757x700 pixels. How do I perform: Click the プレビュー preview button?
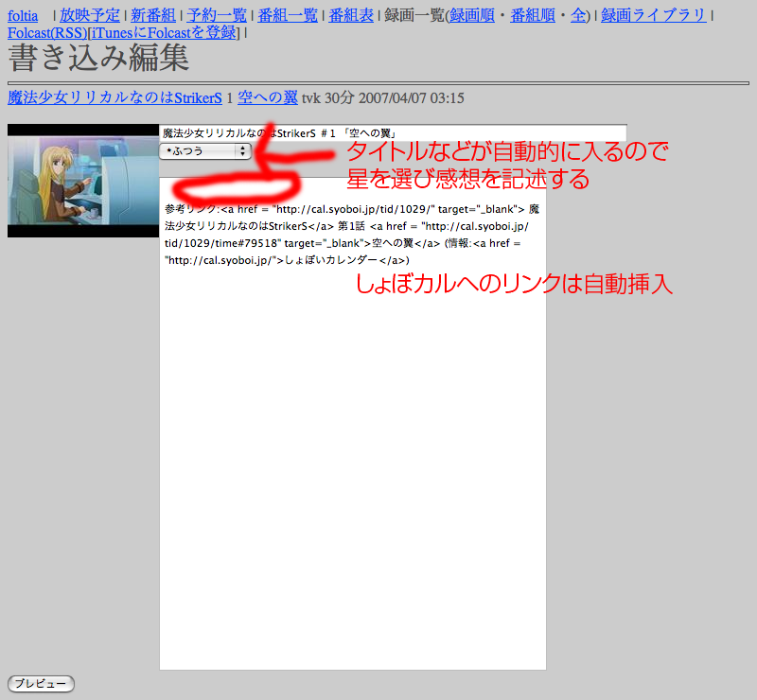coord(41,684)
